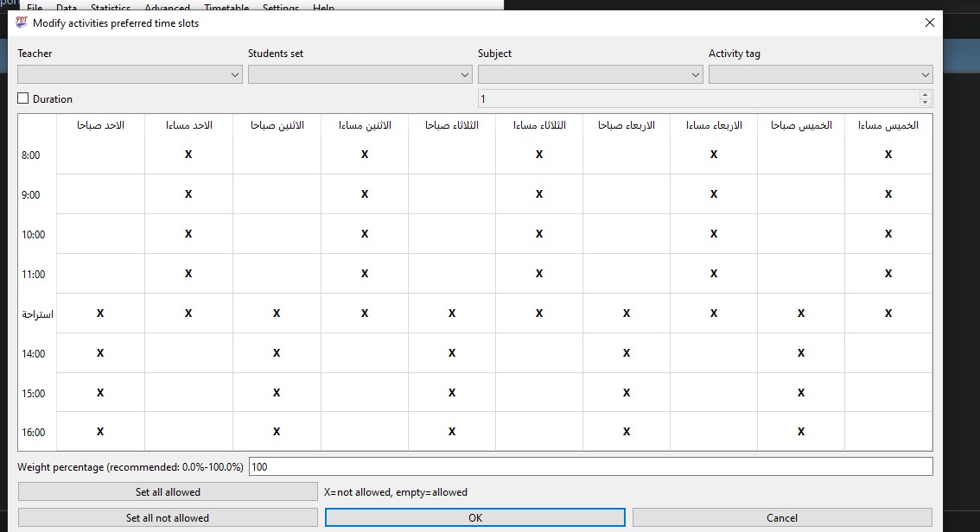Open the Students set dropdown
The height and width of the screenshot is (532, 980).
pyautogui.click(x=360, y=74)
